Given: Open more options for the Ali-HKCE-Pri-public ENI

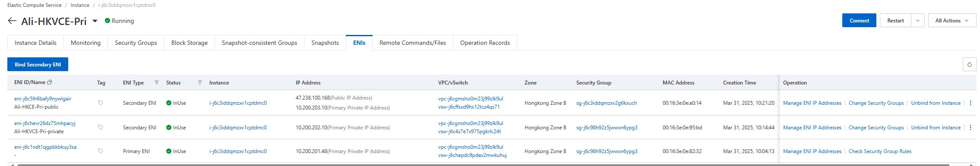Looking at the screenshot, I should click(971, 103).
